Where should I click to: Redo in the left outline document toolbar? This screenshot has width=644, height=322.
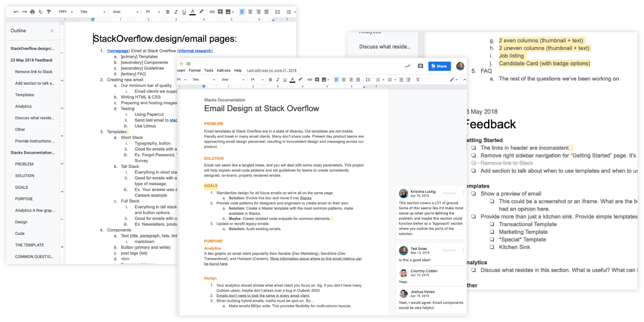pyautogui.click(x=25, y=12)
